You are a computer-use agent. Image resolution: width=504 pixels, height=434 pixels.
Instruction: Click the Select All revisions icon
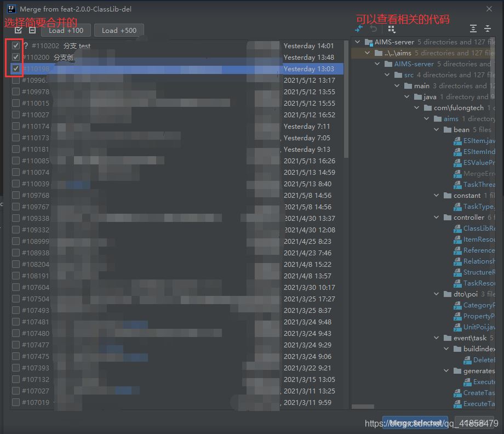tap(18, 30)
